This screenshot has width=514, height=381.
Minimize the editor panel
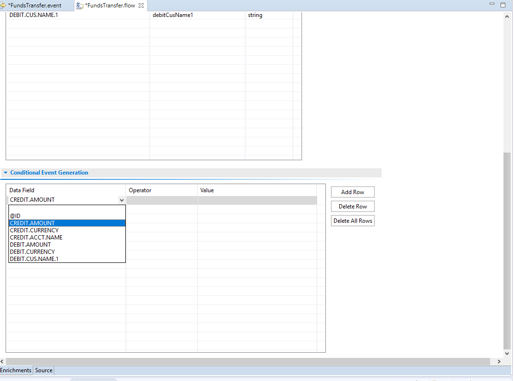[492, 4]
